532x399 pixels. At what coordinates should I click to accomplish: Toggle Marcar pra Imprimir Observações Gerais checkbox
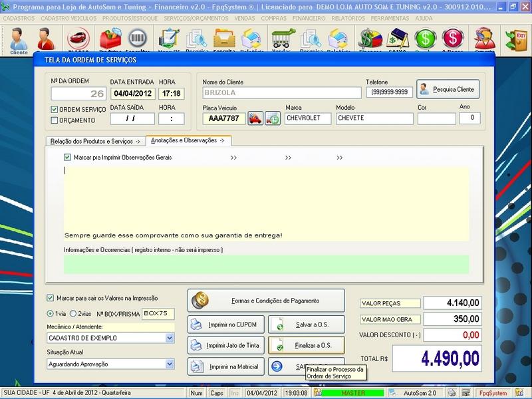[67, 157]
